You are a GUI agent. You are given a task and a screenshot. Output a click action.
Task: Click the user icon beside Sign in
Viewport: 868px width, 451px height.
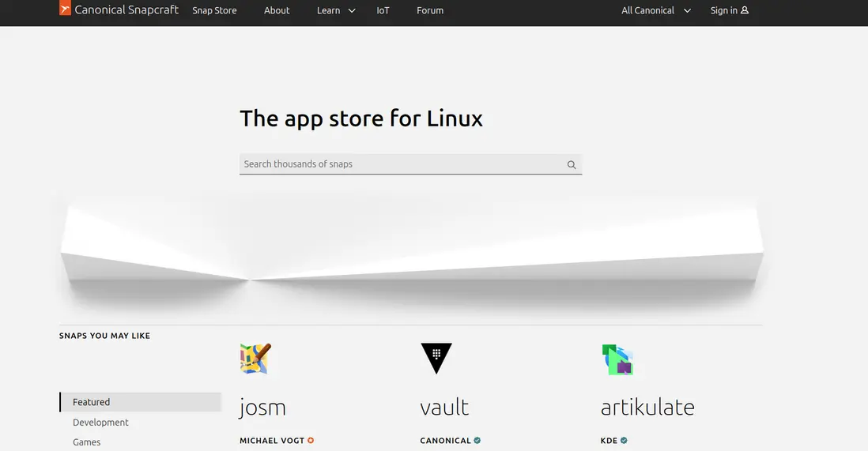click(745, 10)
